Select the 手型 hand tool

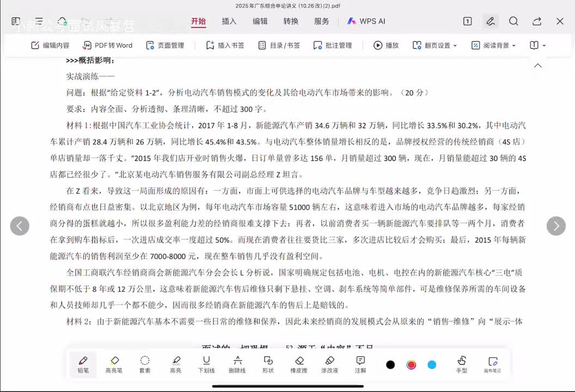pos(462,364)
